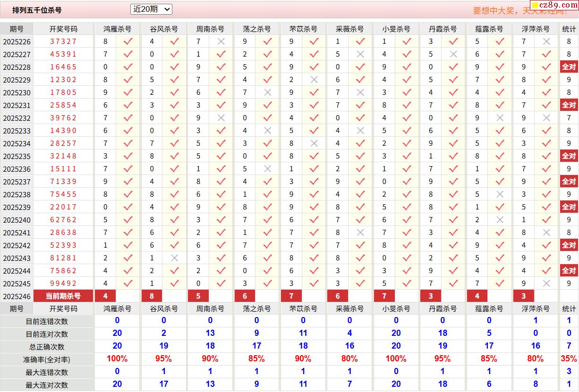This screenshot has height=392, width=579.
Task: Click the 全对 badge in row 2025228
Action: [569, 67]
